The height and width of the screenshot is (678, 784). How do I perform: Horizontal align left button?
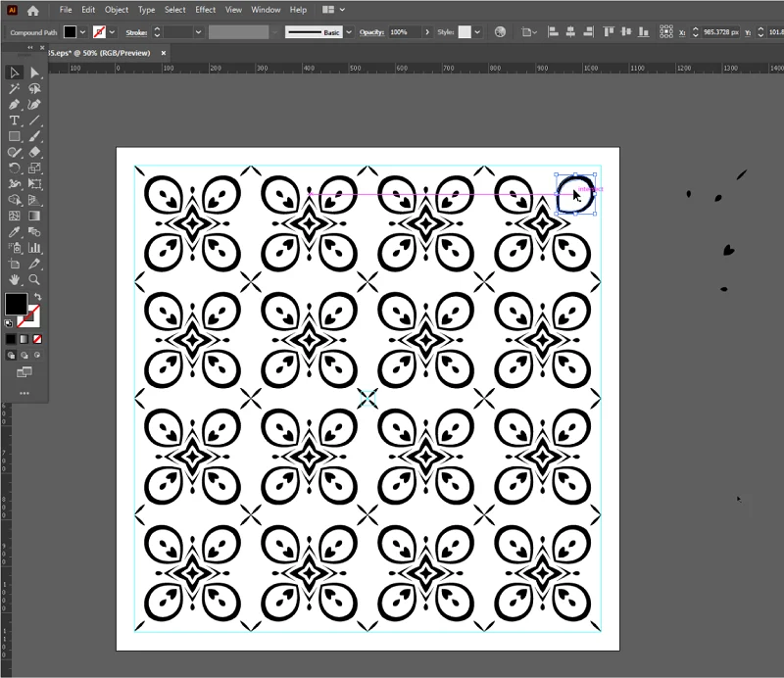click(553, 32)
